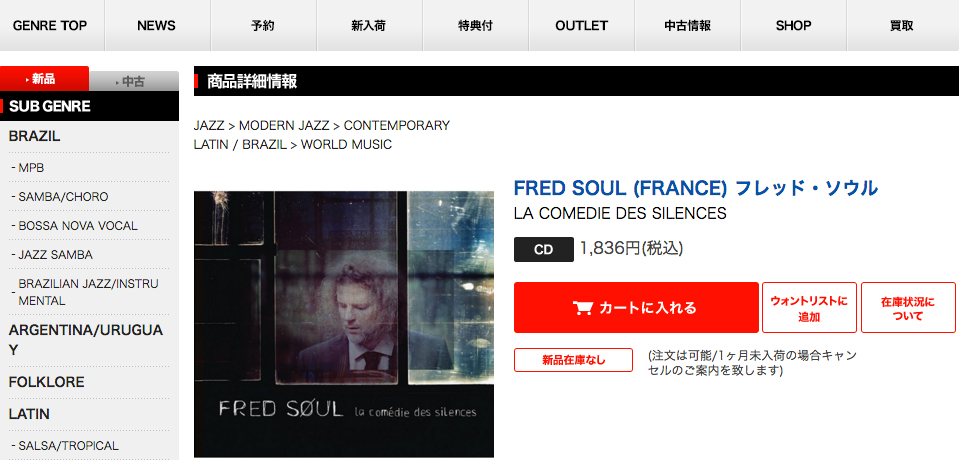
Task: Open the FOLKLORE genre
Action: point(47,382)
